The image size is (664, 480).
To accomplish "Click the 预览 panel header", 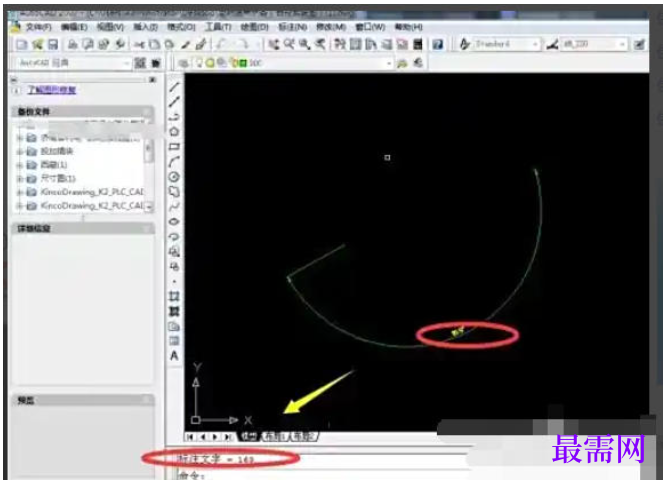I will pyautogui.click(x=83, y=400).
